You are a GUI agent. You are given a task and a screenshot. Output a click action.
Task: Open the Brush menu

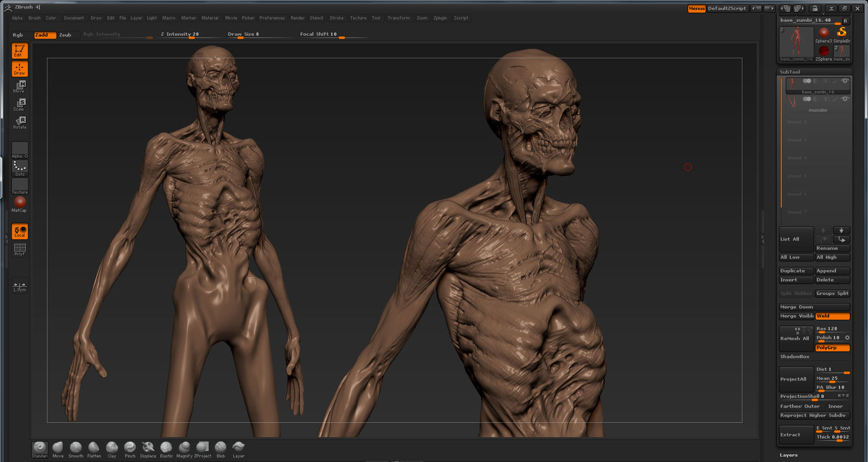click(x=35, y=18)
